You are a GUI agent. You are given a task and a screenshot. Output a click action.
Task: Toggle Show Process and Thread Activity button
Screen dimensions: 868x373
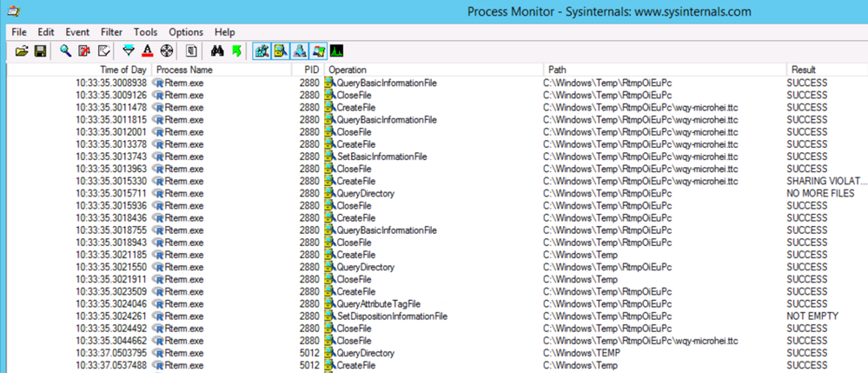click(318, 51)
